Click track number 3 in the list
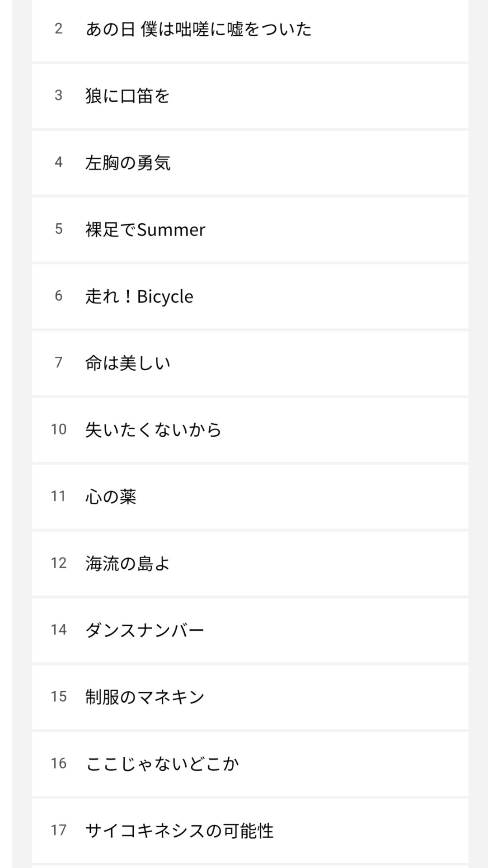The width and height of the screenshot is (488, 868). 58,95
